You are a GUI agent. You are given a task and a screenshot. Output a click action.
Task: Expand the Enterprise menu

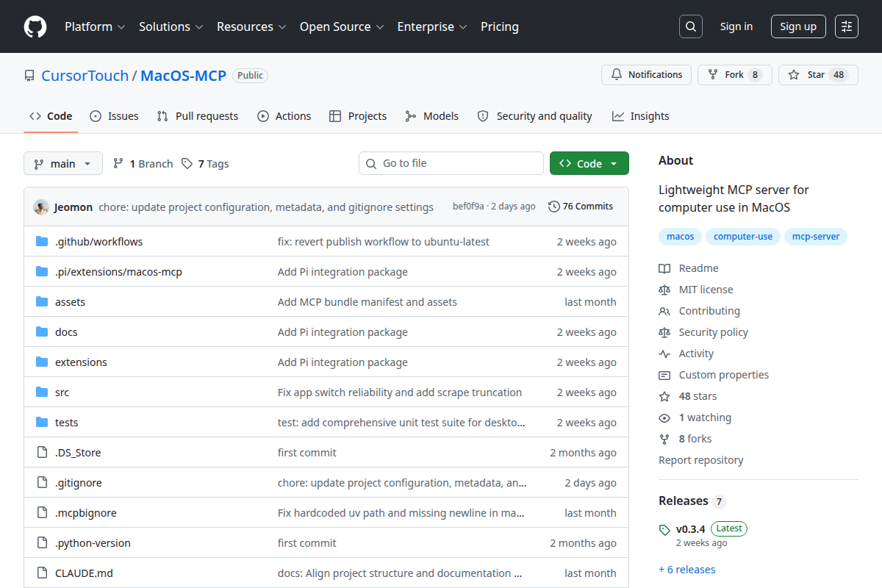click(x=432, y=26)
